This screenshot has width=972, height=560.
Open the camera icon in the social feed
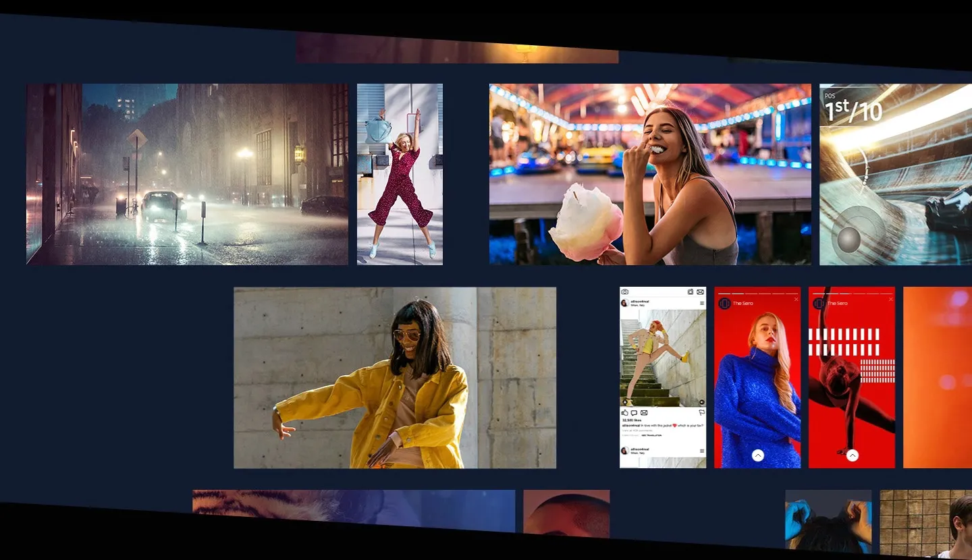click(x=625, y=292)
